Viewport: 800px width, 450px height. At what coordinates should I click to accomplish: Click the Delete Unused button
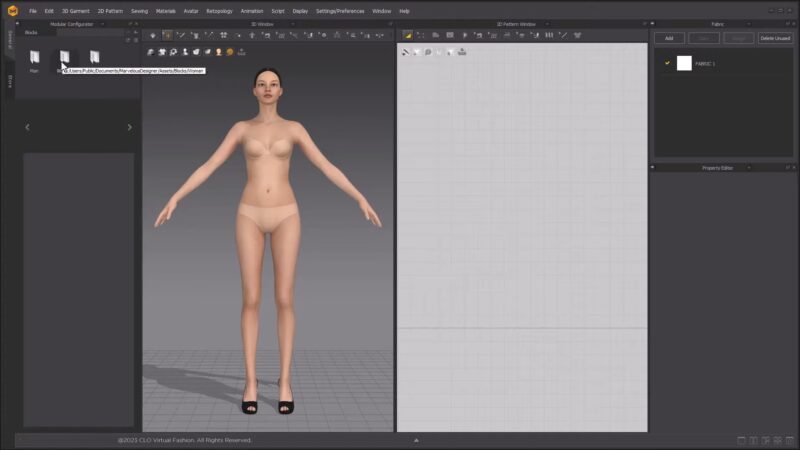coord(775,38)
